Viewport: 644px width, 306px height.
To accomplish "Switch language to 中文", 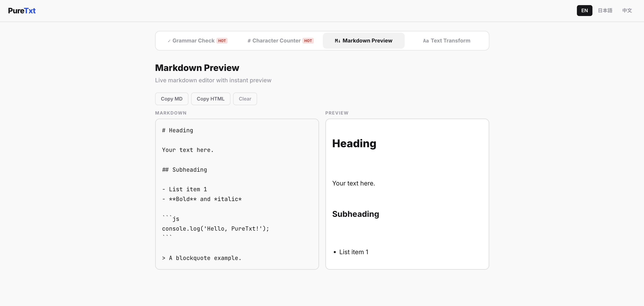I will [627, 10].
